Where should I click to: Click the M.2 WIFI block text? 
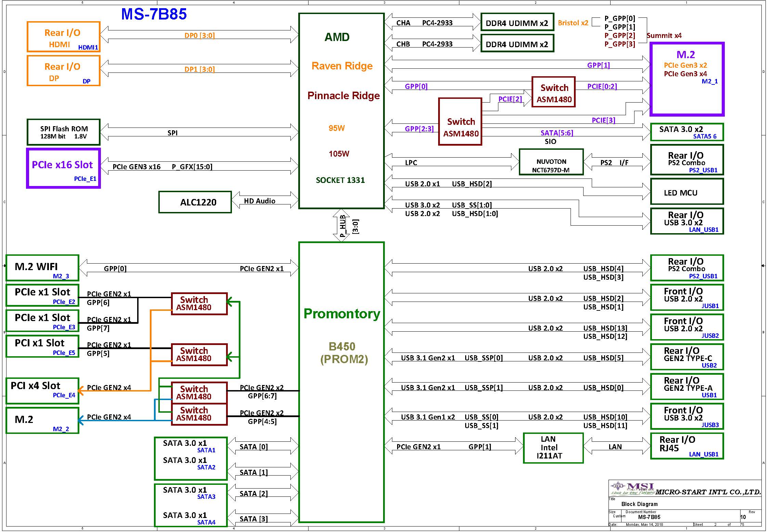[x=36, y=267]
